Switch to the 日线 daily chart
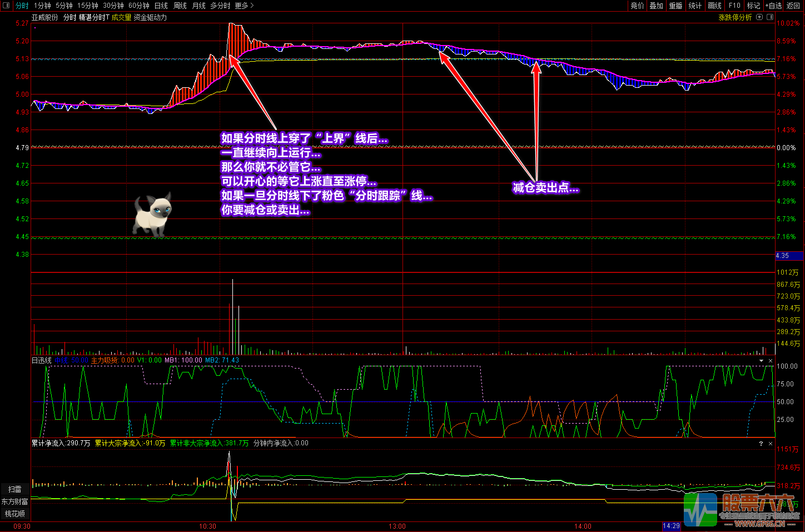This screenshot has height=532, width=805. pos(161,6)
